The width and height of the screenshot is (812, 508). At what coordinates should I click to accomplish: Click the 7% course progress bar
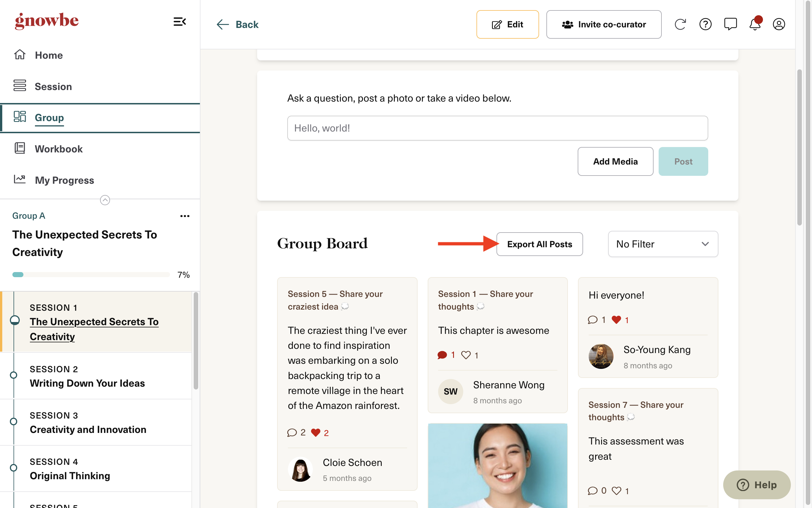tap(91, 275)
